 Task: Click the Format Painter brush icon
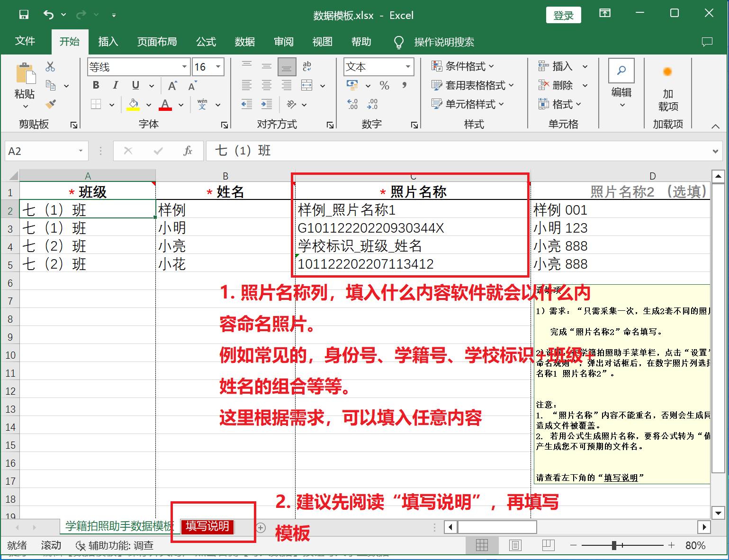(51, 104)
